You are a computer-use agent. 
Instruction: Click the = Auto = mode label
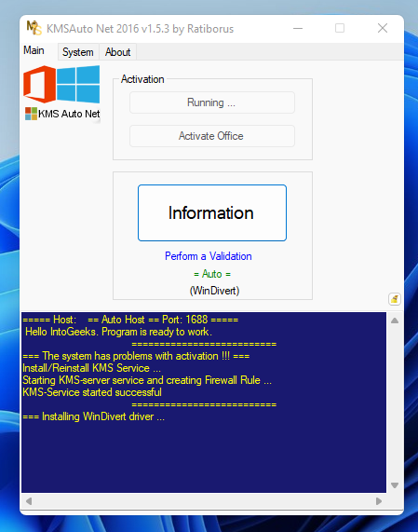(212, 274)
